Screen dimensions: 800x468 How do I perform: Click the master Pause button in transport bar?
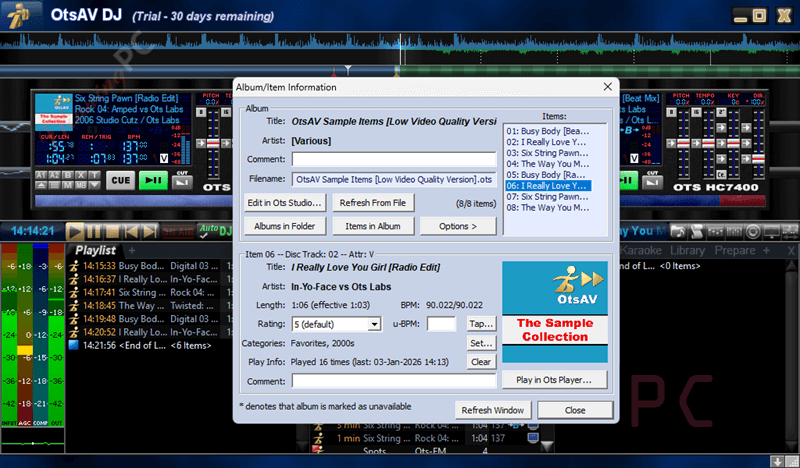(x=93, y=232)
